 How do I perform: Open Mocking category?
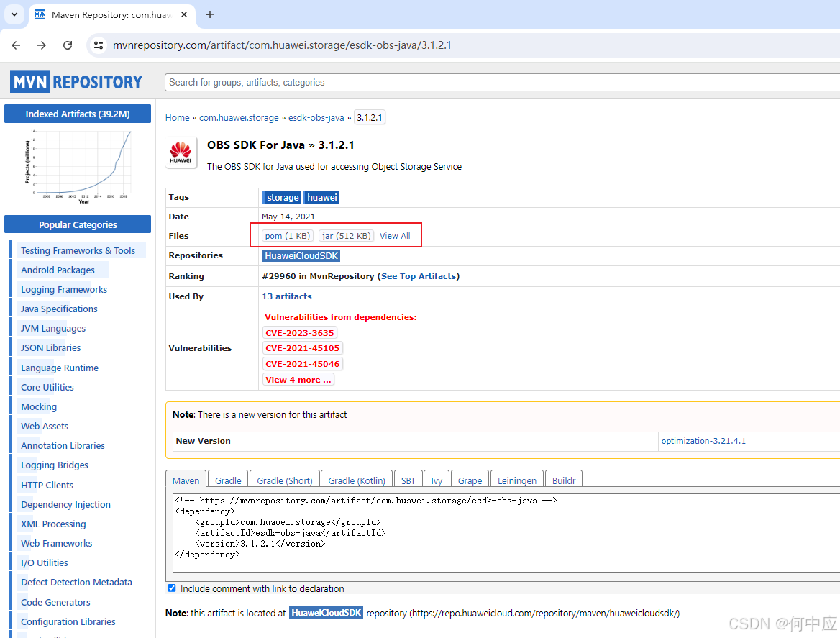[39, 406]
